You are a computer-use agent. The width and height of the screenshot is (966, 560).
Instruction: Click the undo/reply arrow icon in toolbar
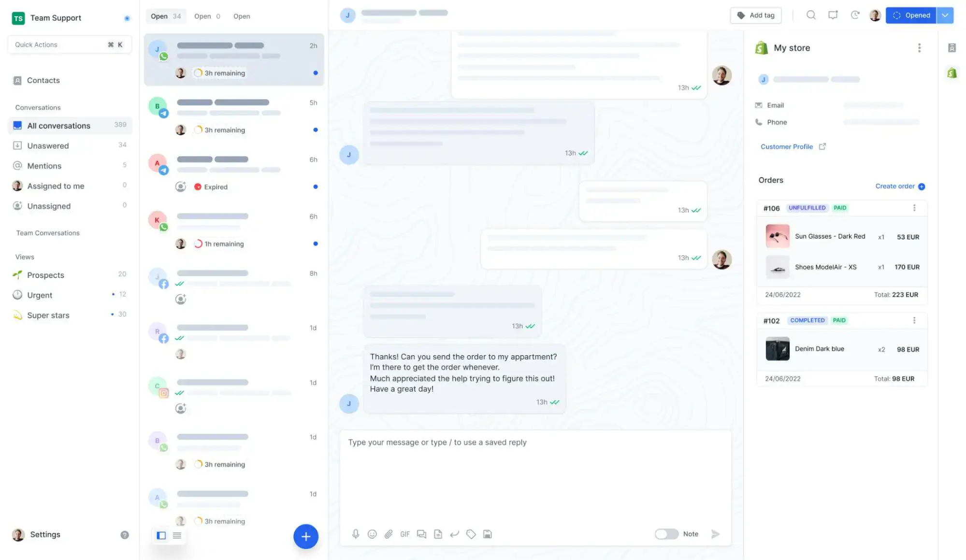tap(454, 533)
